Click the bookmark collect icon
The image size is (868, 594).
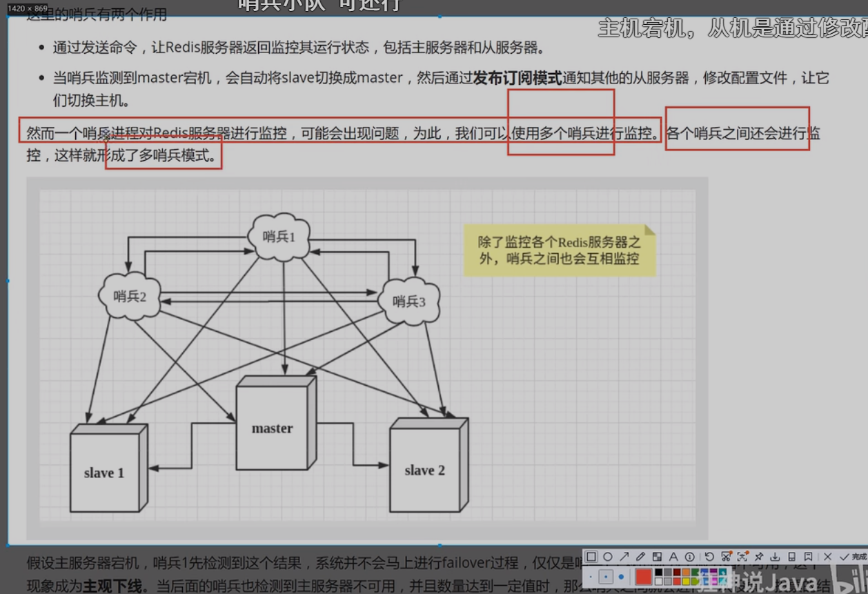(808, 557)
